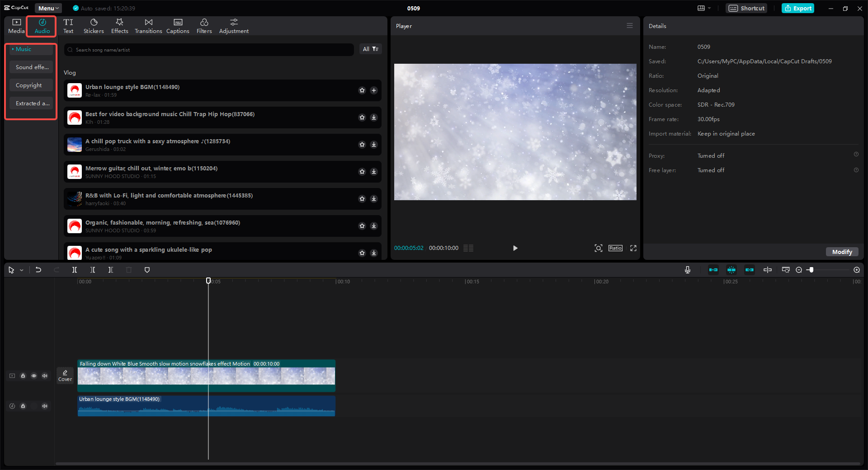Viewport: 868px width, 470px height.
Task: Select the Split tool in the timeline toolbar
Action: coord(75,270)
